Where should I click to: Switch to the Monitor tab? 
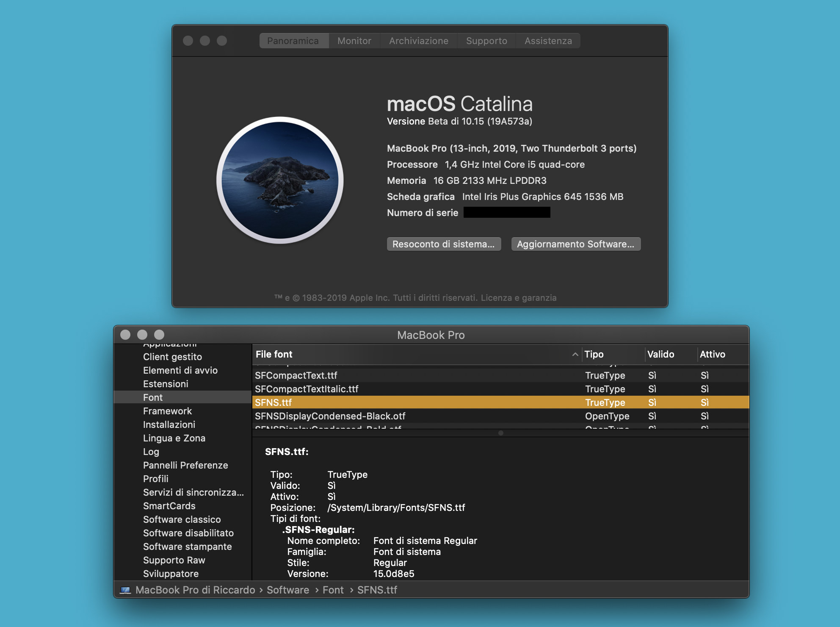pos(354,41)
